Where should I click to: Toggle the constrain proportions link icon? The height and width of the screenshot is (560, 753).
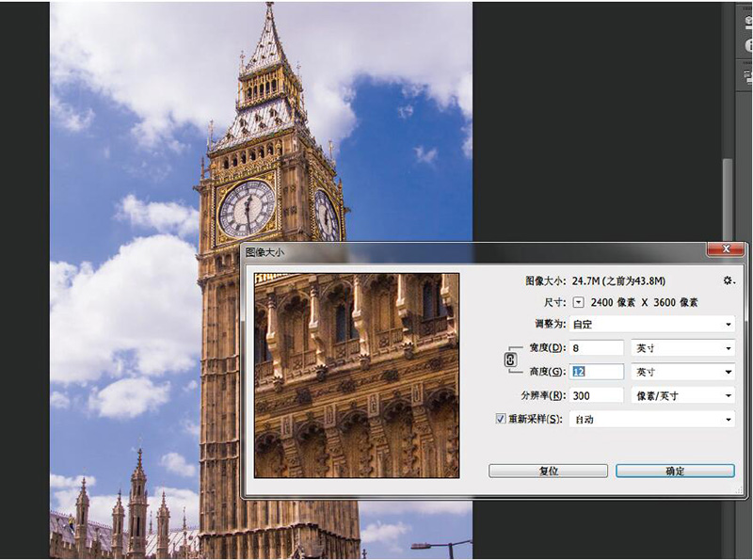(x=510, y=360)
